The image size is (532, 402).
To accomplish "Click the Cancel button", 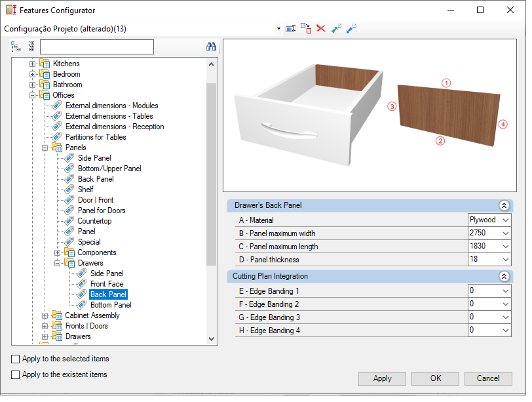I will (488, 378).
